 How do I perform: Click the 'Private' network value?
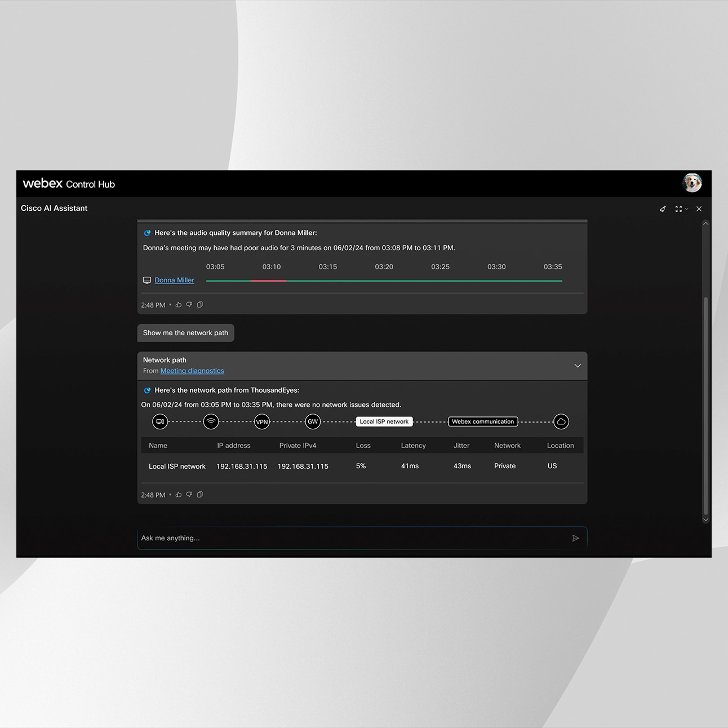(x=505, y=466)
